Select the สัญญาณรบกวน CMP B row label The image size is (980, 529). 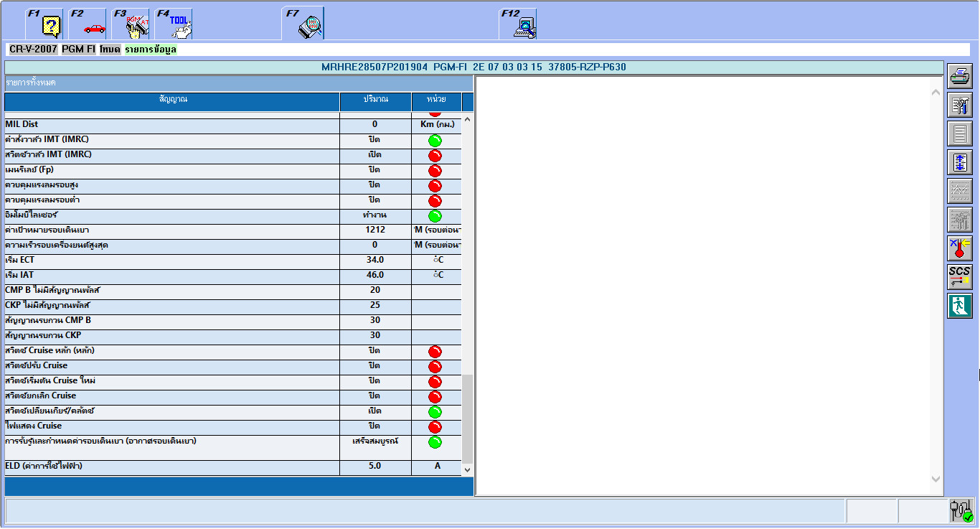tap(48, 320)
